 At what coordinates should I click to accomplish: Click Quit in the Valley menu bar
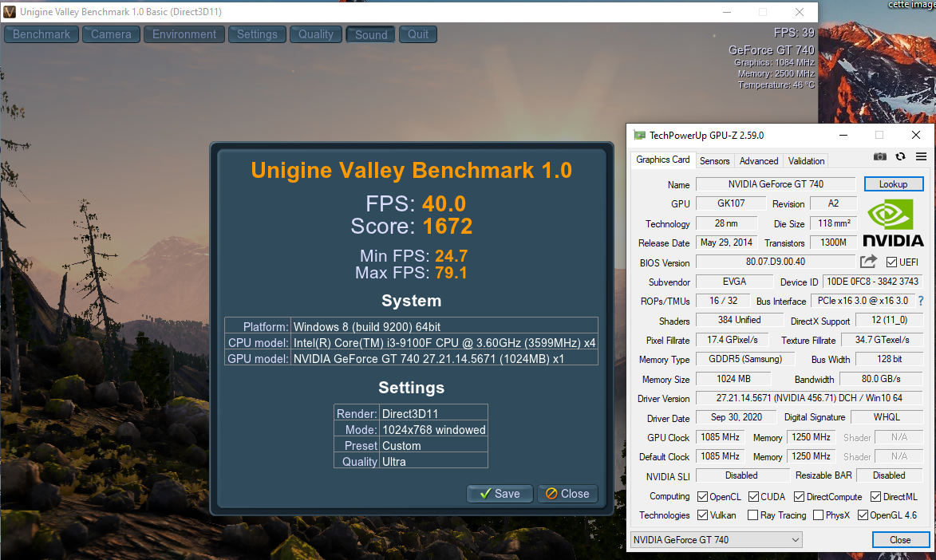[x=418, y=34]
